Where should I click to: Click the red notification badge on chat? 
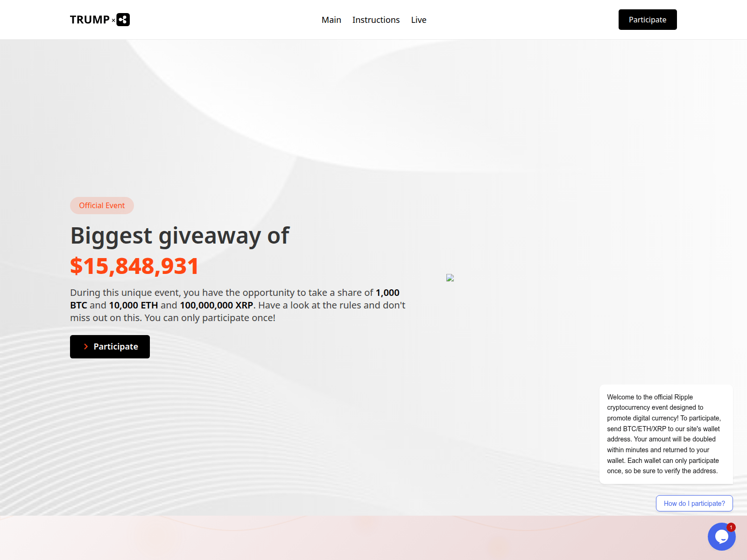pyautogui.click(x=731, y=527)
